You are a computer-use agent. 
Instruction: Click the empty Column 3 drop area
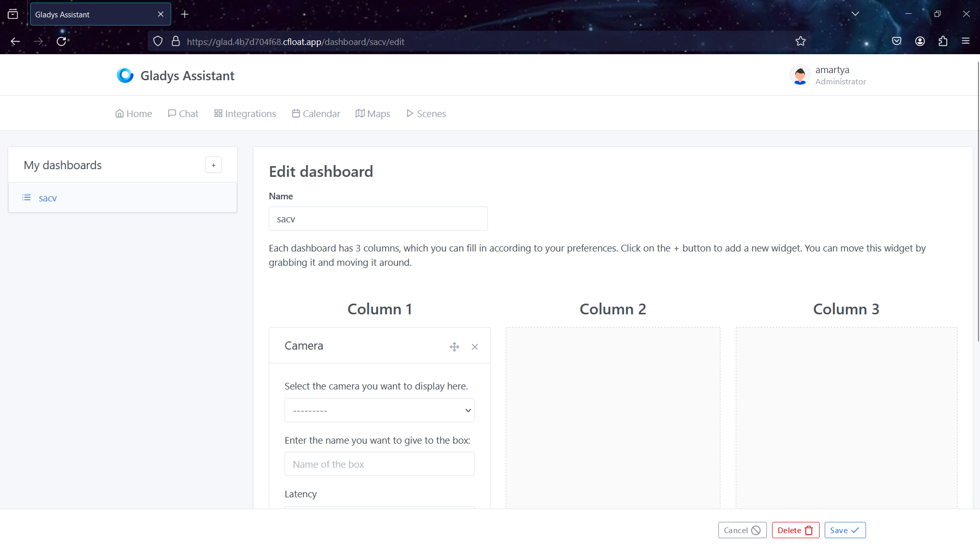(846, 418)
